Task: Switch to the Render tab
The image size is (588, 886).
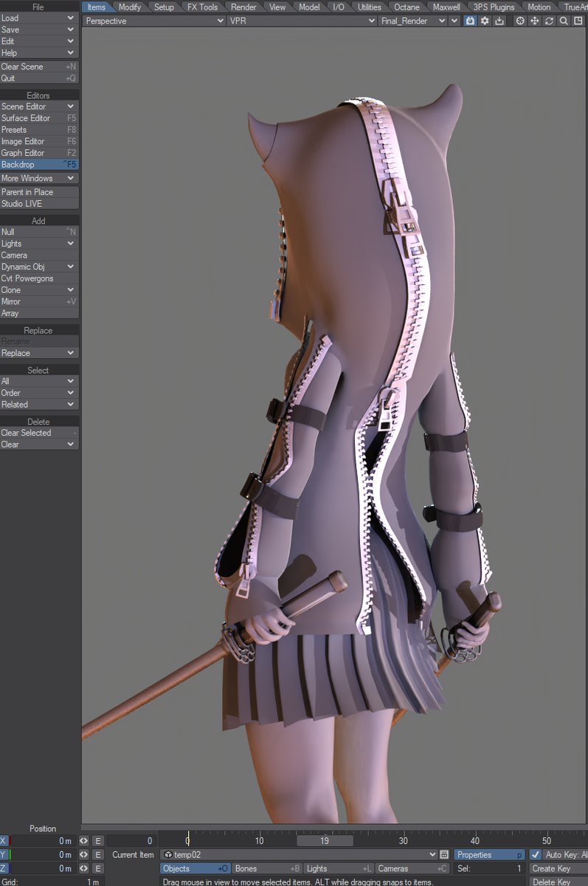Action: pos(243,7)
